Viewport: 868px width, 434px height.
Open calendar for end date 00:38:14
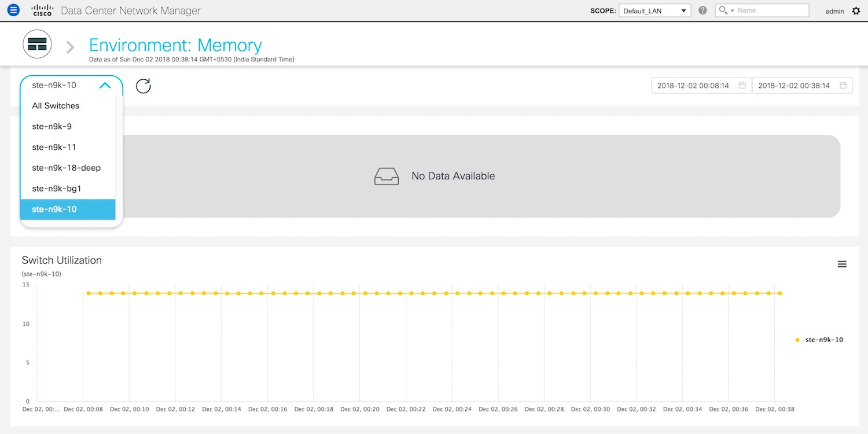pos(843,86)
